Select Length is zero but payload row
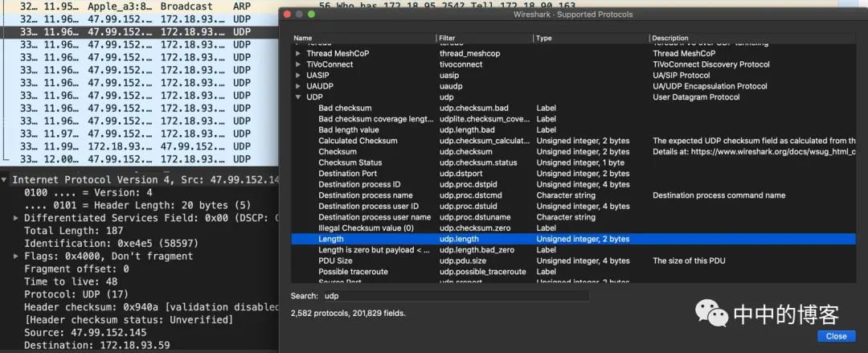This screenshot has width=868, height=353. (574, 250)
